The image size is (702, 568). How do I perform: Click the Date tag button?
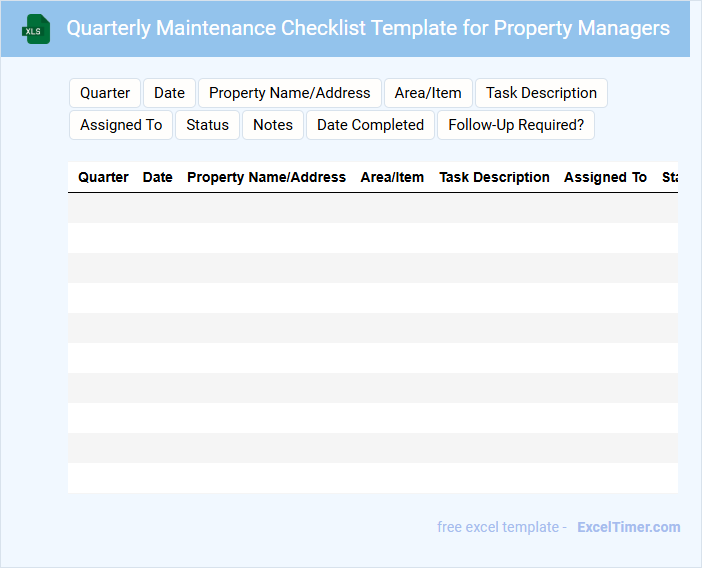click(169, 93)
